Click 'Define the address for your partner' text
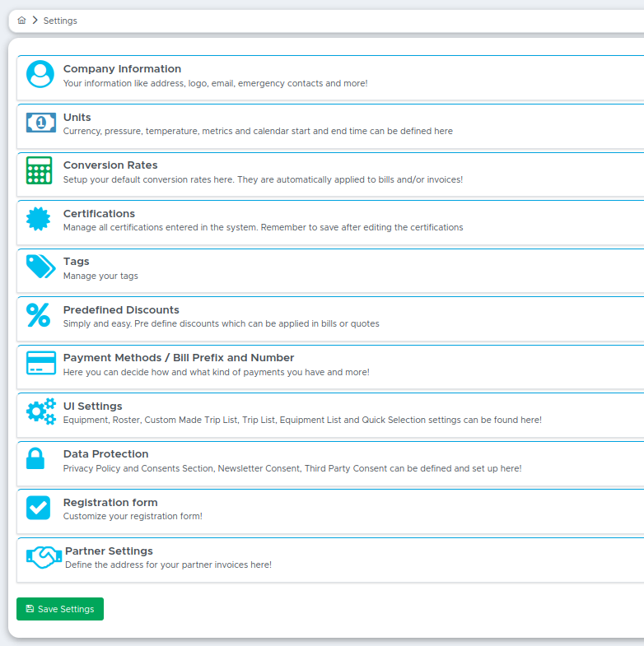The image size is (644, 646). pos(169,565)
